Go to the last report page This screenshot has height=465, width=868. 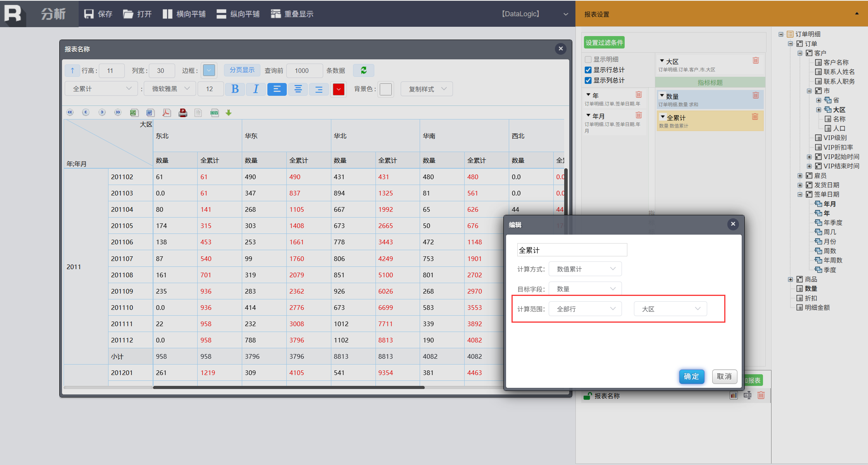[x=118, y=112]
